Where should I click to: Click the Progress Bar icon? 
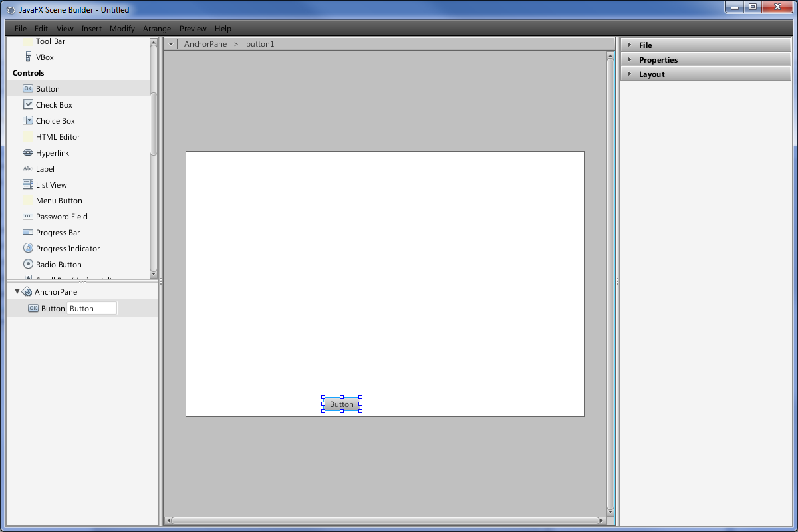28,232
